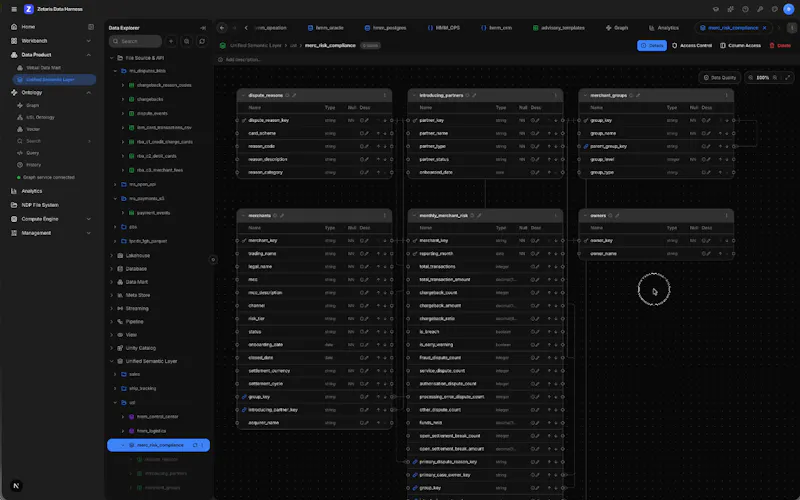This screenshot has width=800, height=500.
Task: Expand the chargebacks tree node
Action: click(x=122, y=99)
